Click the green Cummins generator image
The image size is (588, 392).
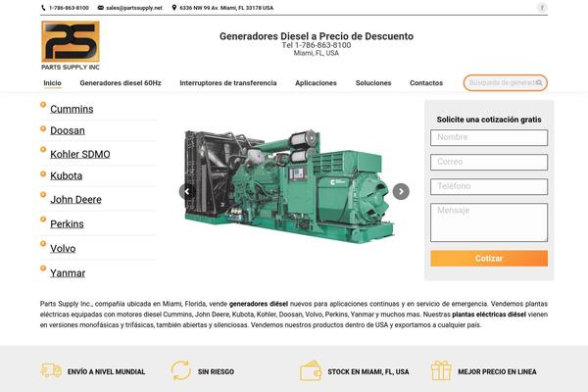click(290, 187)
